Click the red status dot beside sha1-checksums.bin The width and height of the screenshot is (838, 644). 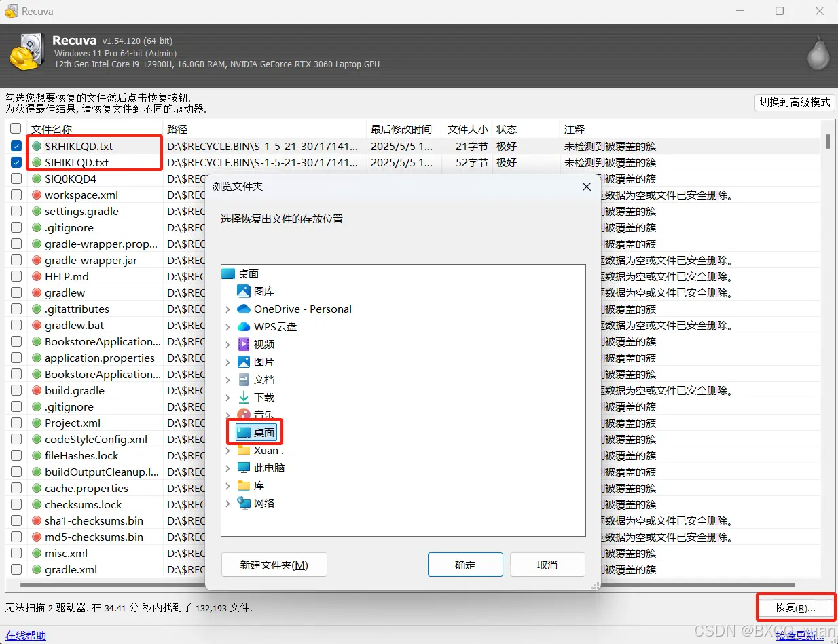(37, 521)
